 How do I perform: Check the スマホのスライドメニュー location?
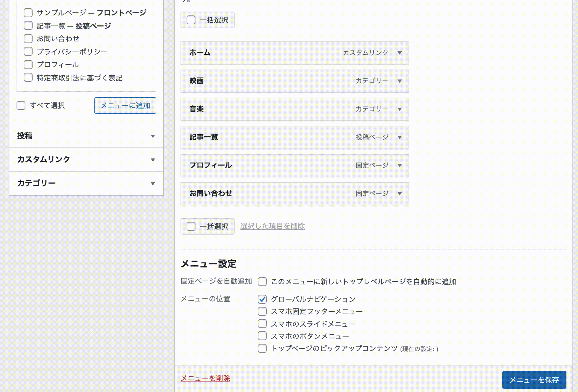point(262,324)
